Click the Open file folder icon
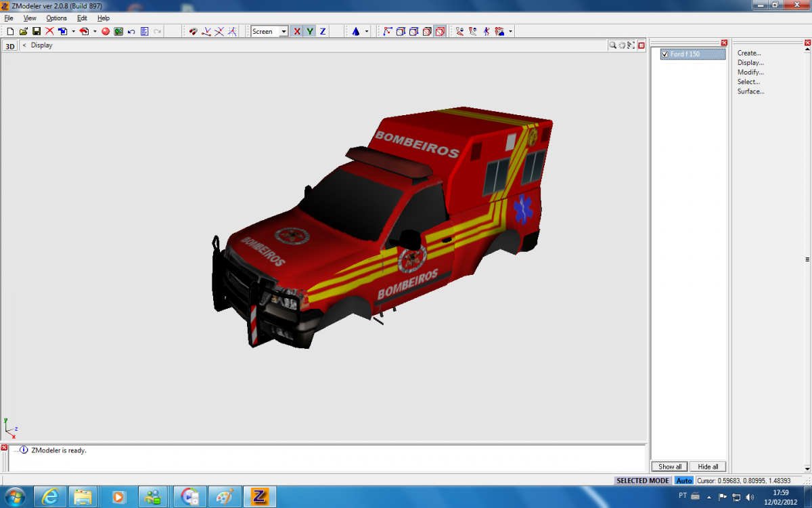Viewport: 812px width, 508px height. pos(24,31)
